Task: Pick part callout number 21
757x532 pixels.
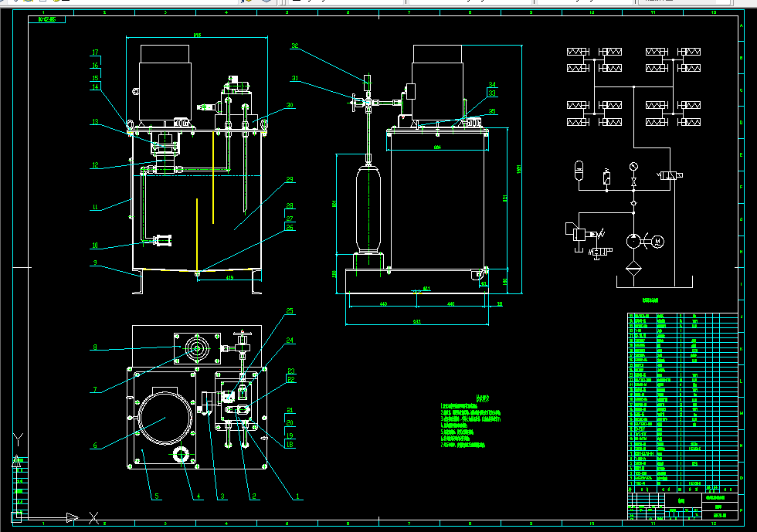Action: (x=290, y=410)
